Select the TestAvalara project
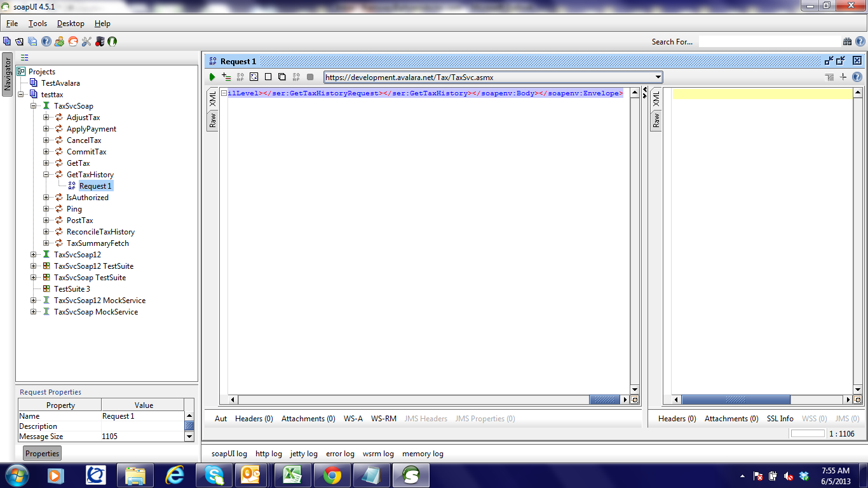This screenshot has height=488, width=868. (x=60, y=83)
